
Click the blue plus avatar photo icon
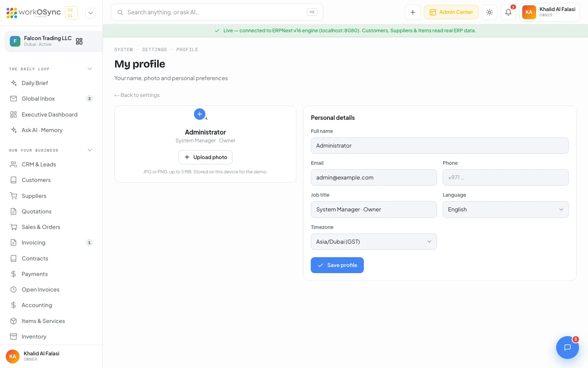click(200, 114)
